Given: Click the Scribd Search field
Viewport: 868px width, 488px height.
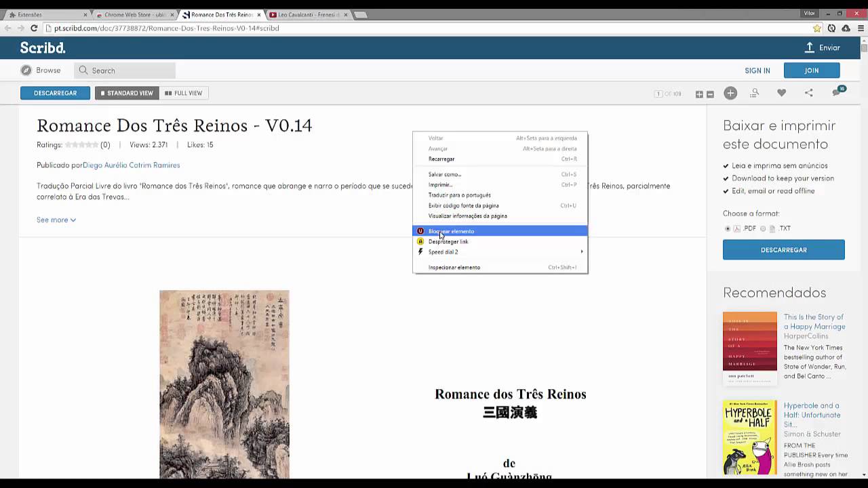Looking at the screenshot, I should point(125,70).
